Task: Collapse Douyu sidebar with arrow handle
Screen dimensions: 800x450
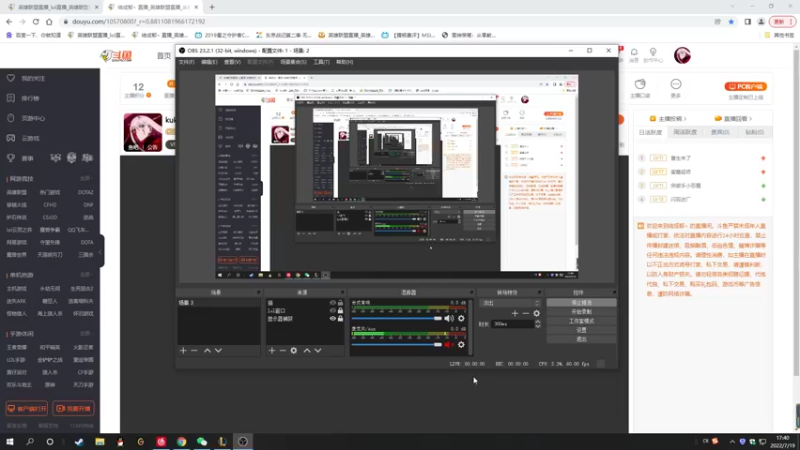Action: pyautogui.click(x=101, y=251)
